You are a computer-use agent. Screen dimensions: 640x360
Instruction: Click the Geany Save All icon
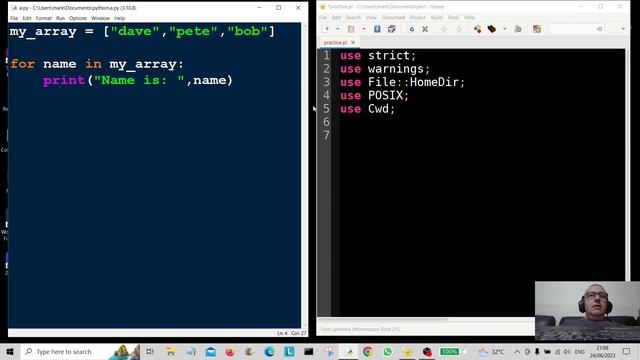[391, 29]
